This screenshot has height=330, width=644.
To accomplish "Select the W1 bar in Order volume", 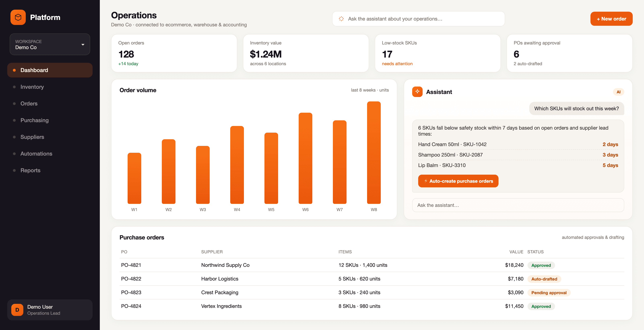I will (134, 178).
